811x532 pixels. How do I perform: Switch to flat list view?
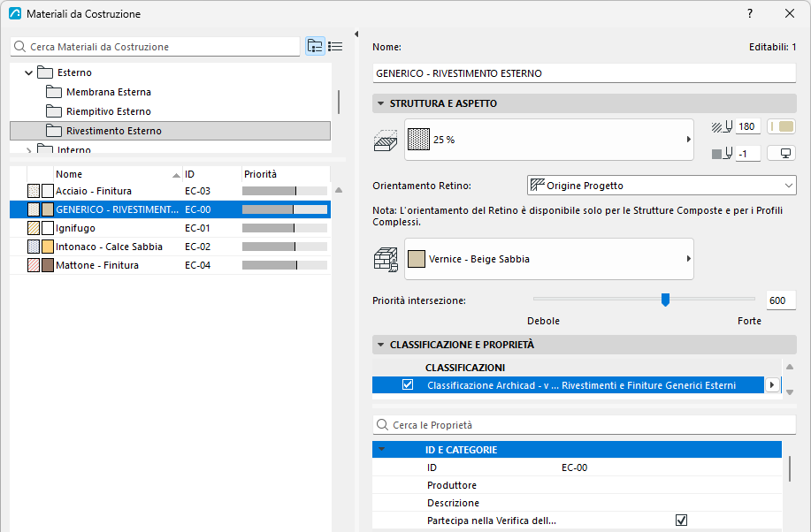(335, 47)
